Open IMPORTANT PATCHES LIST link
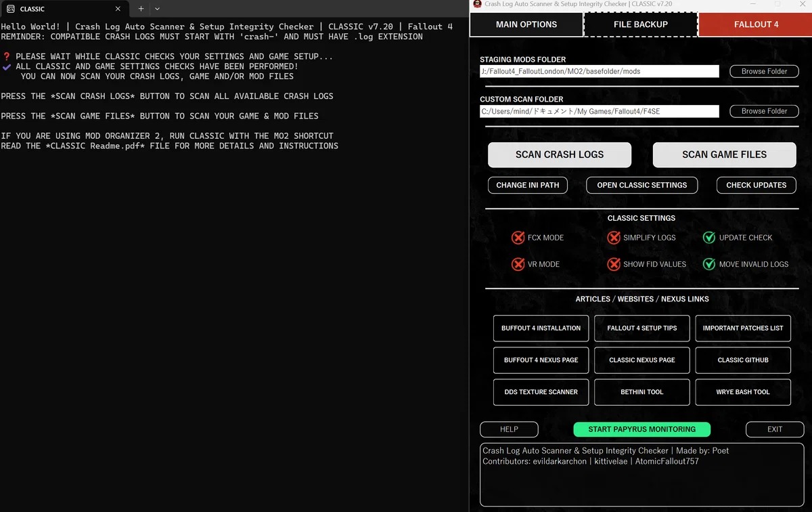The width and height of the screenshot is (812, 512). (x=743, y=328)
